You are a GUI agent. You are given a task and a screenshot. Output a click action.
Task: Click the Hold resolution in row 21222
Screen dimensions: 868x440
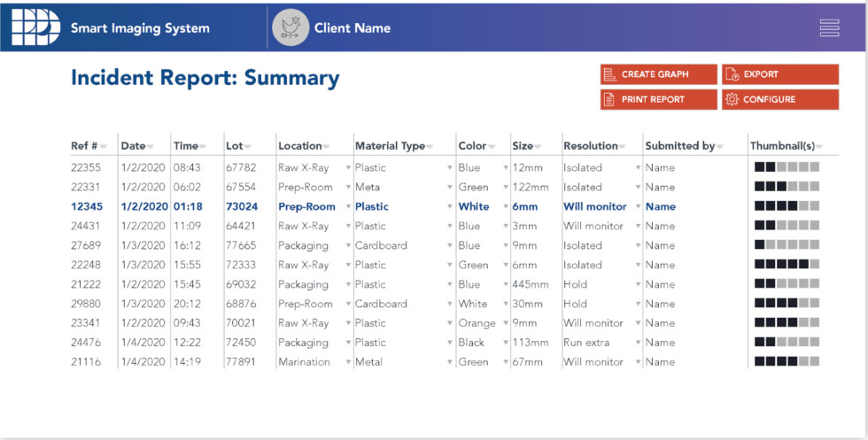click(575, 284)
